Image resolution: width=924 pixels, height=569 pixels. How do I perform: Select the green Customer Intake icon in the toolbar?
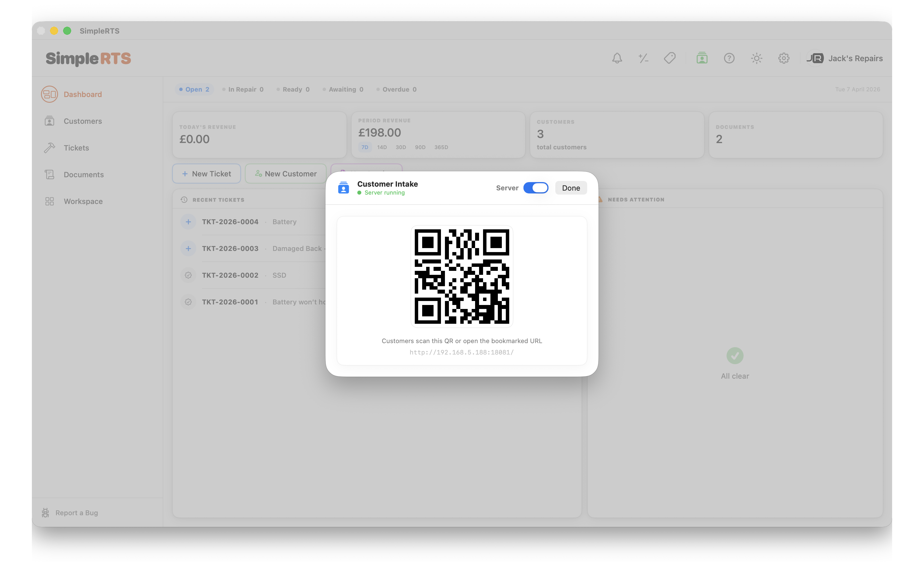[702, 58]
